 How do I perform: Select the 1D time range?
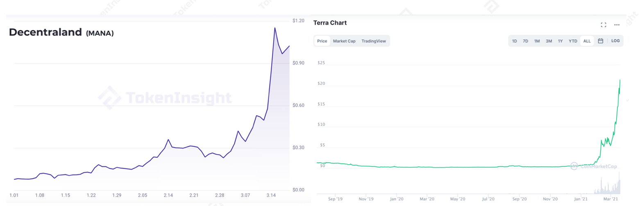click(x=515, y=41)
